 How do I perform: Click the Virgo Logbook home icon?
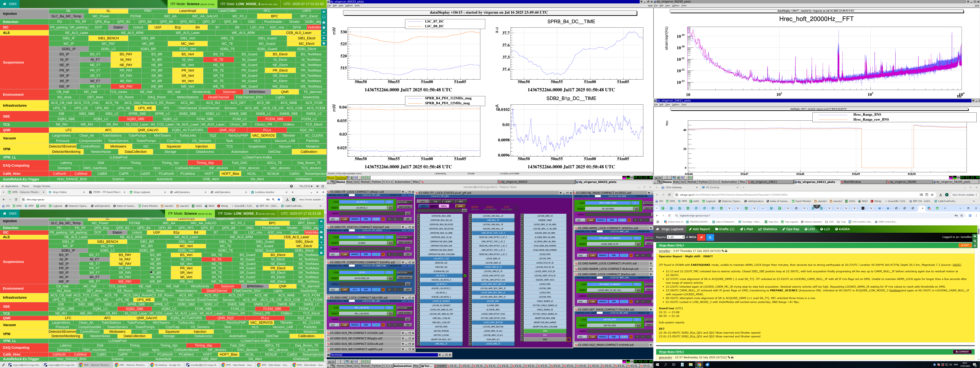(x=657, y=229)
